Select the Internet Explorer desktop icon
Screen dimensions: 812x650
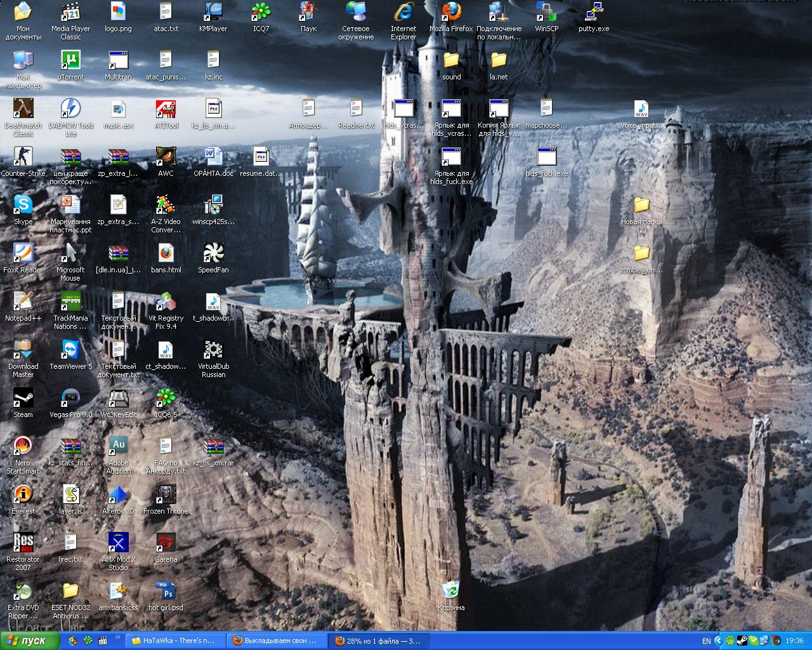[x=403, y=21]
